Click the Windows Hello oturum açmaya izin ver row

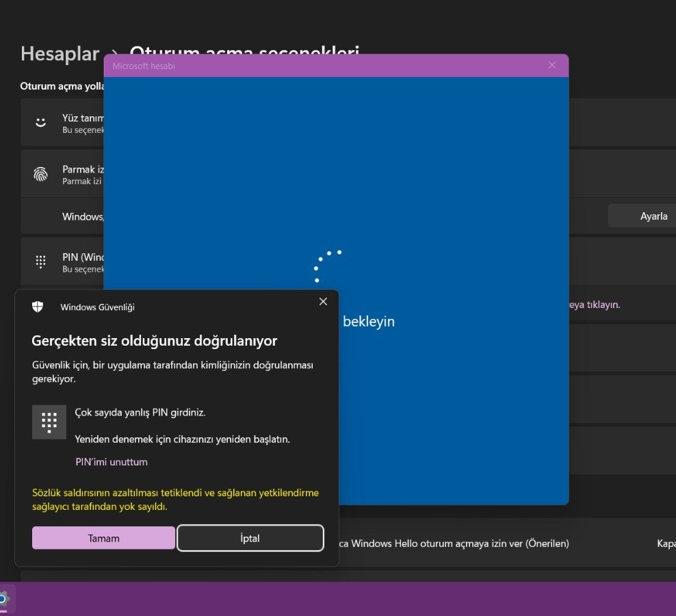508,543
